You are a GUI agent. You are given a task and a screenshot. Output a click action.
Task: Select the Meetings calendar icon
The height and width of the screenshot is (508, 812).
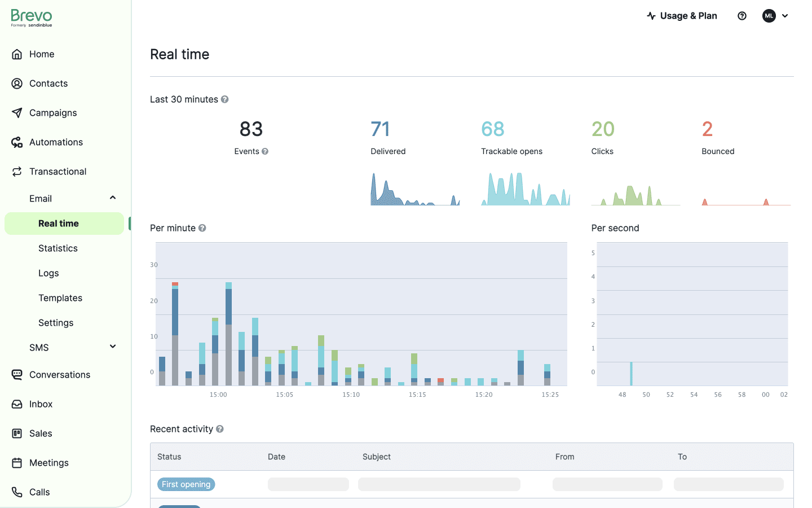pos(16,462)
